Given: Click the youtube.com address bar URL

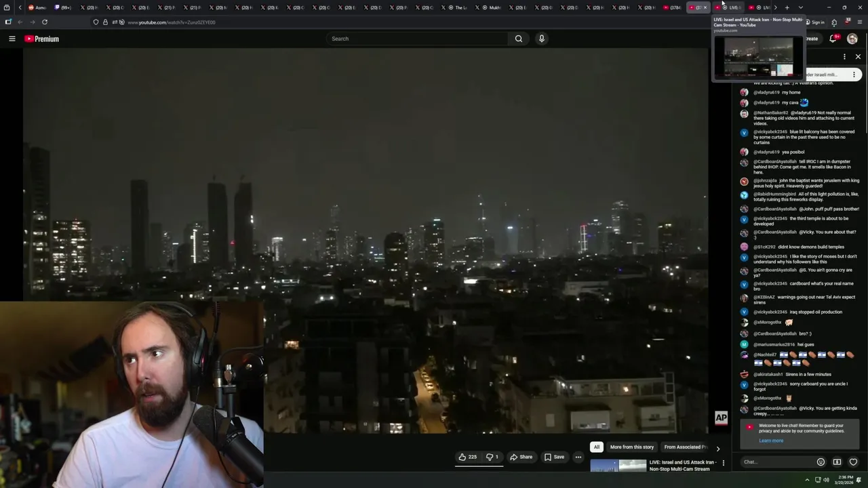Looking at the screenshot, I should 172,22.
